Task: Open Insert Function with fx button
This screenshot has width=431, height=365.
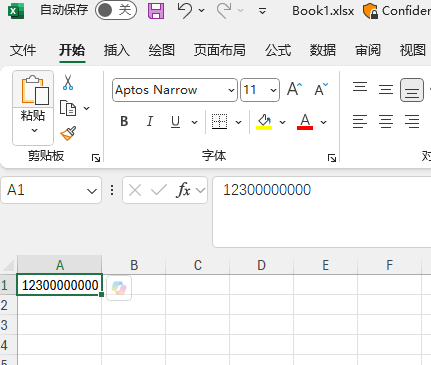Action: click(183, 190)
